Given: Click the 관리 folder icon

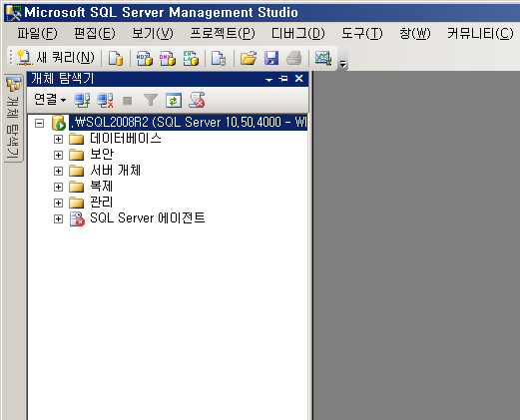Looking at the screenshot, I should [77, 203].
